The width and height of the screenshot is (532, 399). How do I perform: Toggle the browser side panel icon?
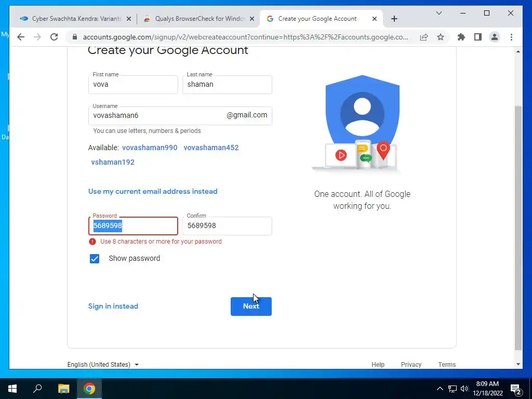tap(478, 37)
